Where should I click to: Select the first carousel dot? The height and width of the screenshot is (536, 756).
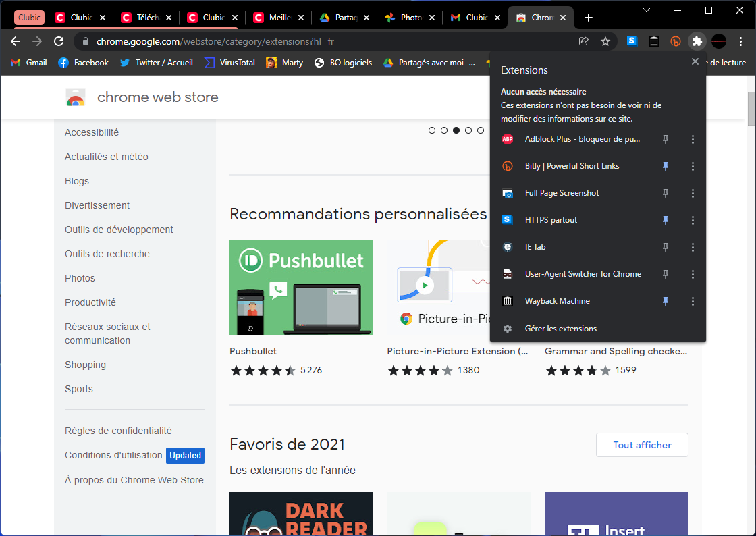point(432,130)
